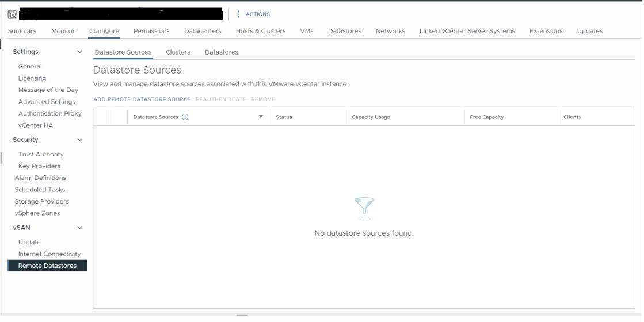The height and width of the screenshot is (322, 644).
Task: Switch to the Monitor tab
Action: [63, 31]
